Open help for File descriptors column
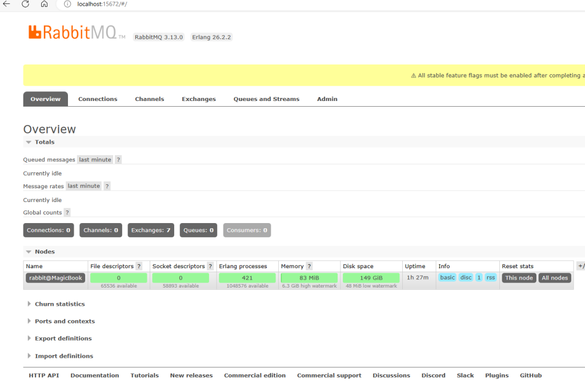 point(139,266)
